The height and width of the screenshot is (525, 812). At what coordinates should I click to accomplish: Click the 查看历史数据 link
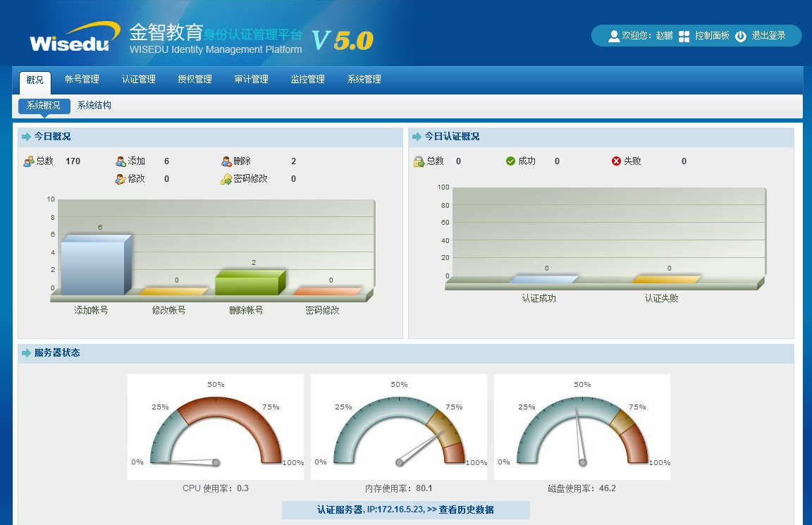point(465,509)
